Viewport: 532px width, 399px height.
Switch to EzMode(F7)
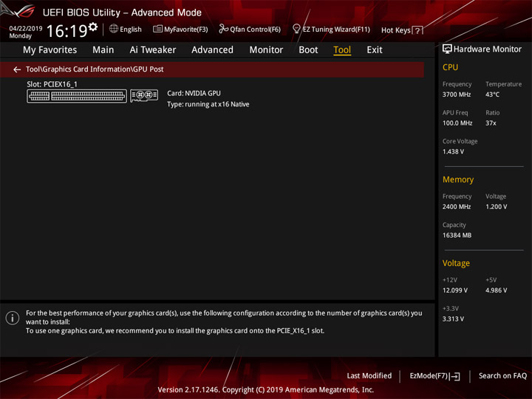point(429,375)
